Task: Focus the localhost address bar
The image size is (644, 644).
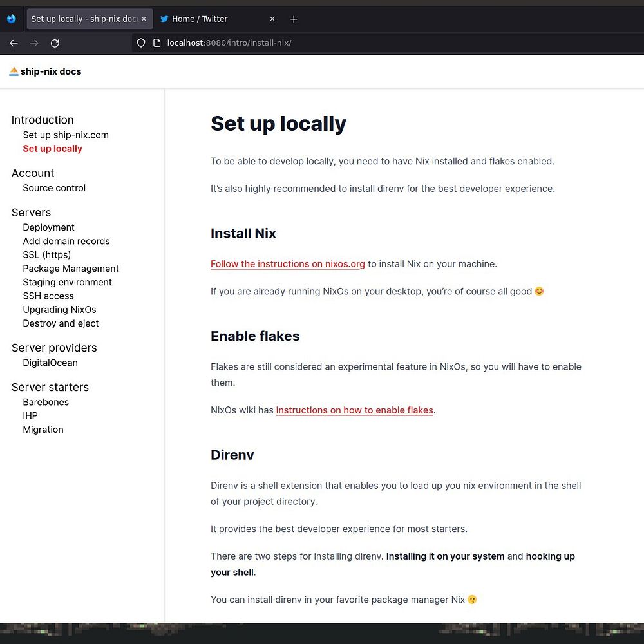Action: point(229,43)
